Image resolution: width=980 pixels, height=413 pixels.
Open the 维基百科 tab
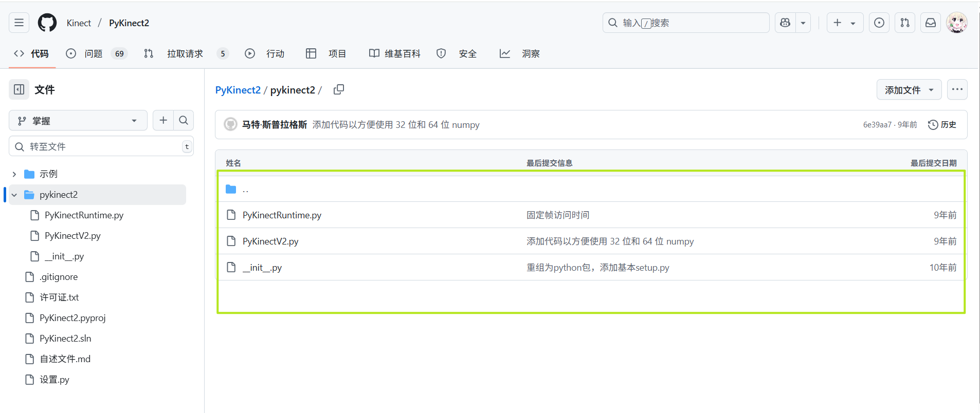click(x=395, y=53)
